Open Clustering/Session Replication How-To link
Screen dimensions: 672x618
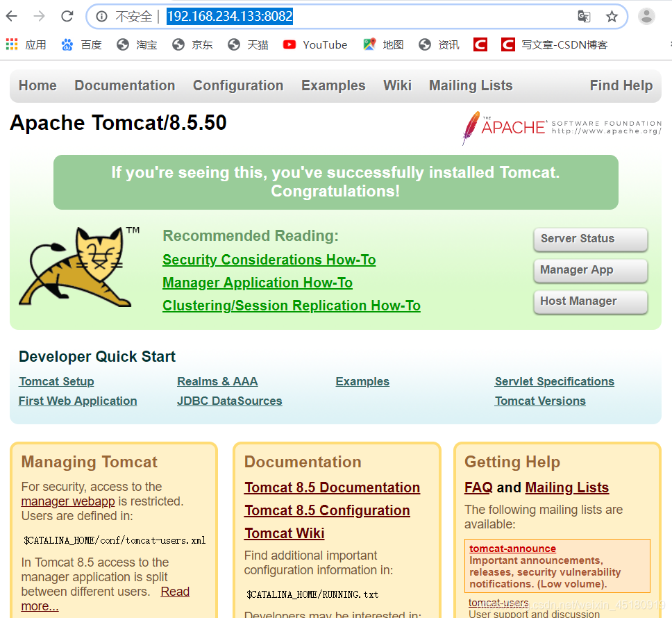292,306
